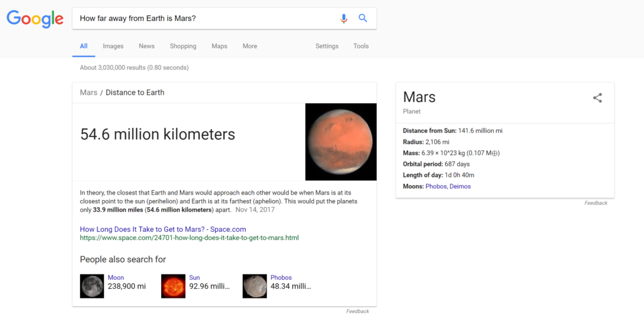Switch to the Images tab
Viewport: 644px width, 323px height.
point(113,46)
